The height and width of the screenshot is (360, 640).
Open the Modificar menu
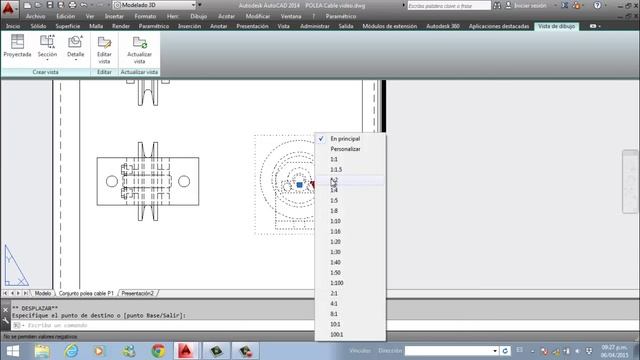tap(258, 16)
